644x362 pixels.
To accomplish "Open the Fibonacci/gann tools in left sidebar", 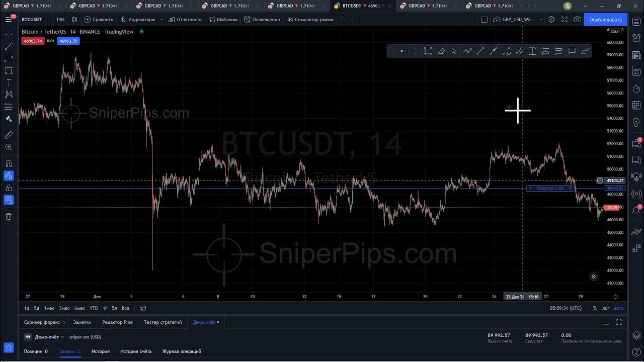I will point(9,58).
